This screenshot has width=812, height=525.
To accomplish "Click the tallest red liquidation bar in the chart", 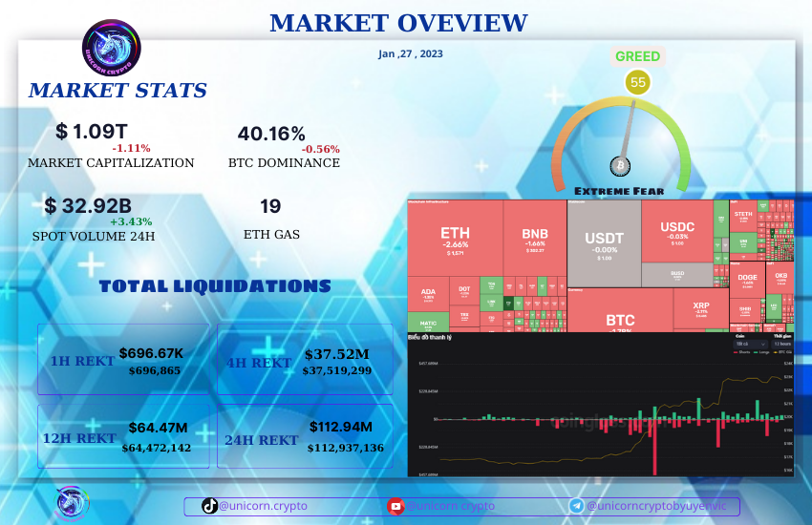I will [654, 447].
